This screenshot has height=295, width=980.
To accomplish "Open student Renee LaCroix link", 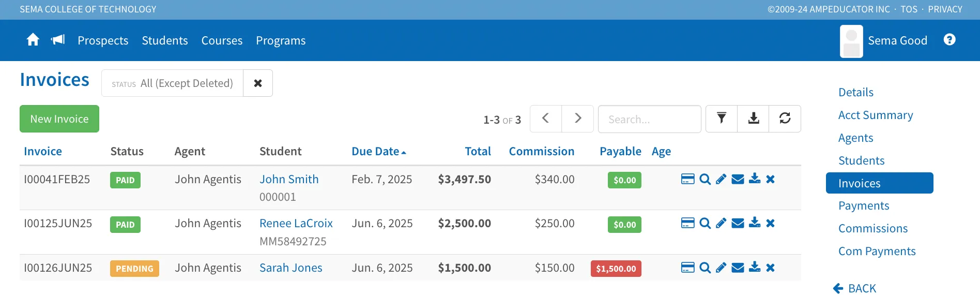I will pos(296,223).
